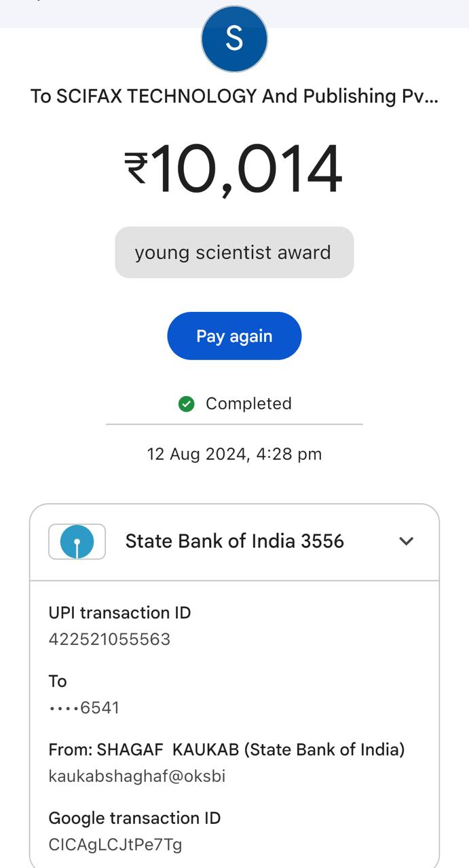
Task: Select the State Bank of India 3556 account
Action: pos(234,541)
